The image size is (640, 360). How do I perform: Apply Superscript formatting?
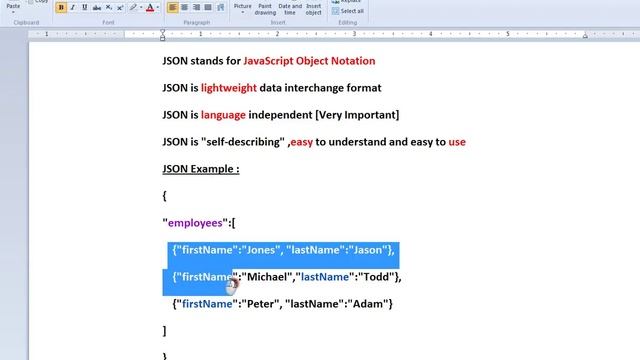[x=120, y=7]
